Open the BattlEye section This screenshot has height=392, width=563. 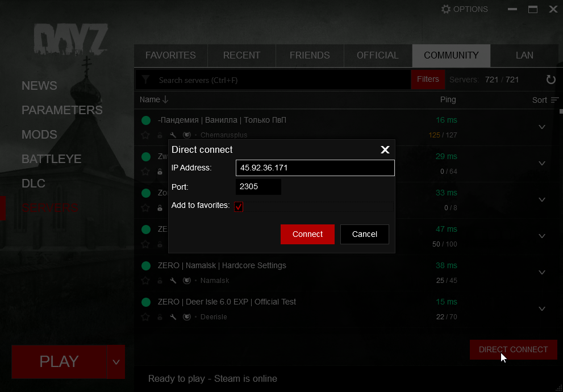(51, 159)
